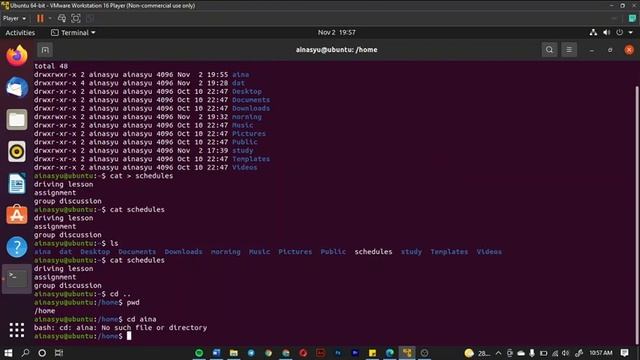Show hidden Windows tray icons
The width and height of the screenshot is (640, 360).
pos(498,353)
